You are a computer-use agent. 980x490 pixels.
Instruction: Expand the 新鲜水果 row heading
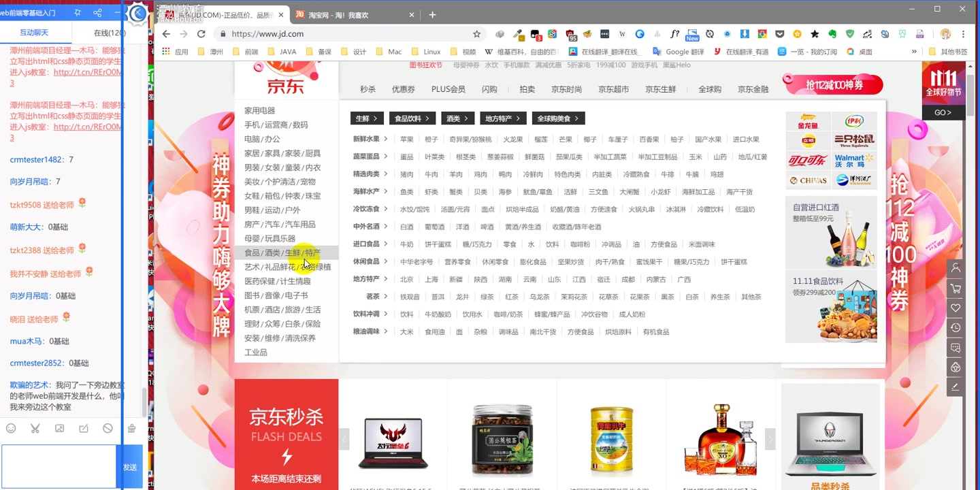[x=370, y=139]
